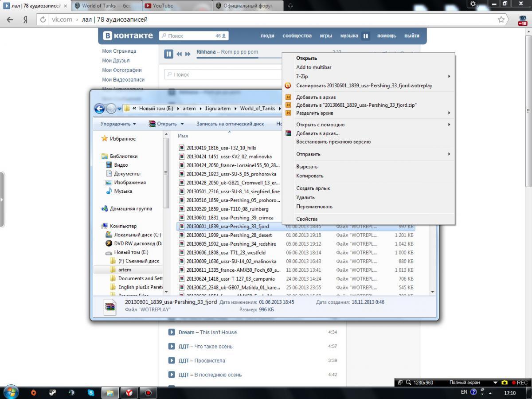Choose Вырезать in the context menu

[x=368, y=167]
